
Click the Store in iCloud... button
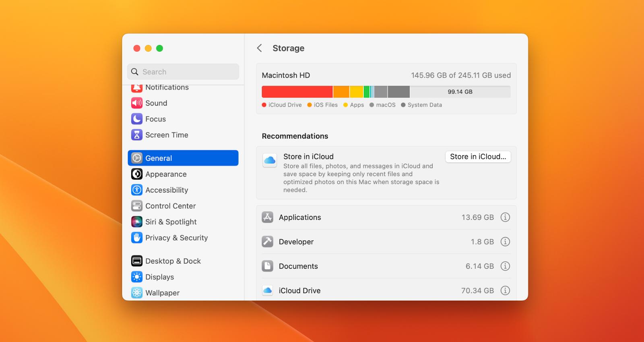[x=478, y=157]
